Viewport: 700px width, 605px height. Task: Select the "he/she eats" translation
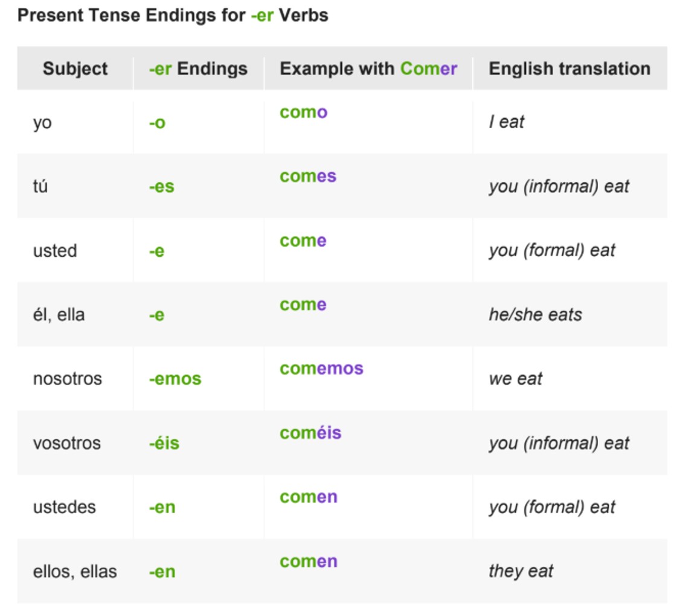[x=535, y=315]
